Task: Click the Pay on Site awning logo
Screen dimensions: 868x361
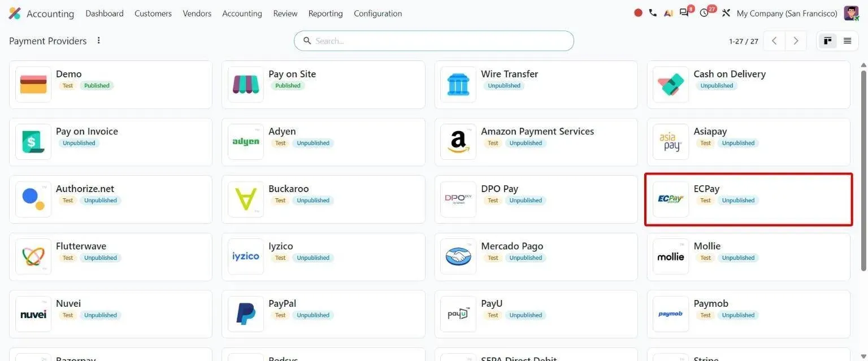Action: (246, 85)
